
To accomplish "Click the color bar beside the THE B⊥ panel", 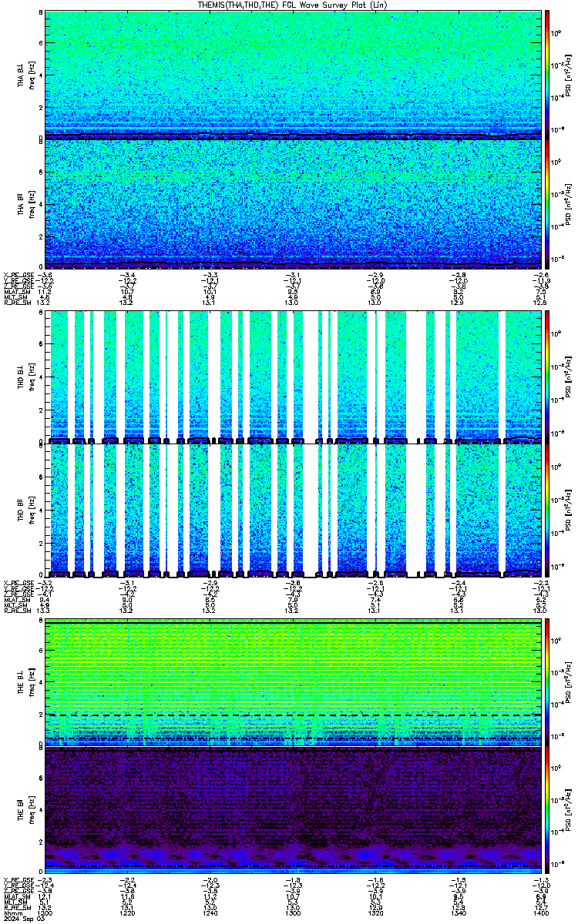I will 547,682.
